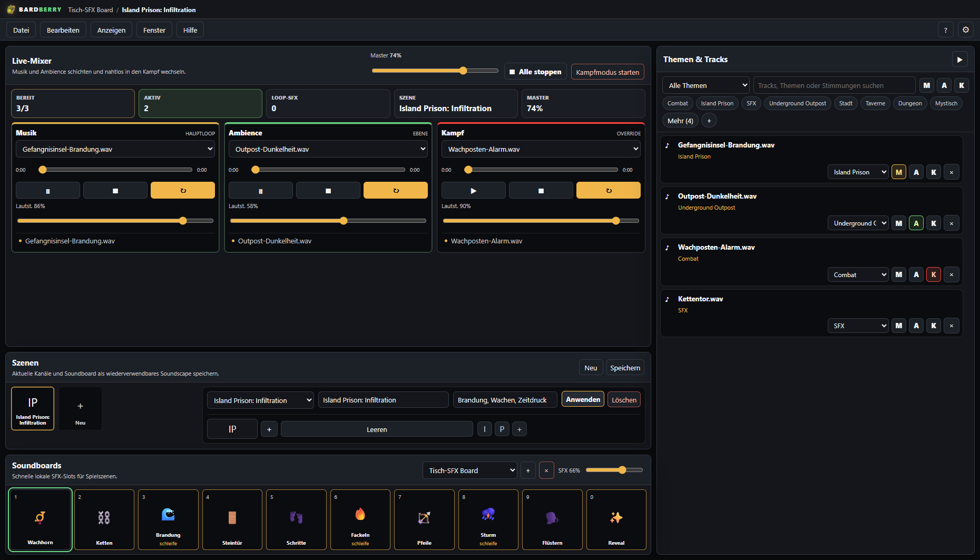This screenshot has height=560, width=980.
Task: Pause the Ambience channel
Action: pyautogui.click(x=261, y=190)
